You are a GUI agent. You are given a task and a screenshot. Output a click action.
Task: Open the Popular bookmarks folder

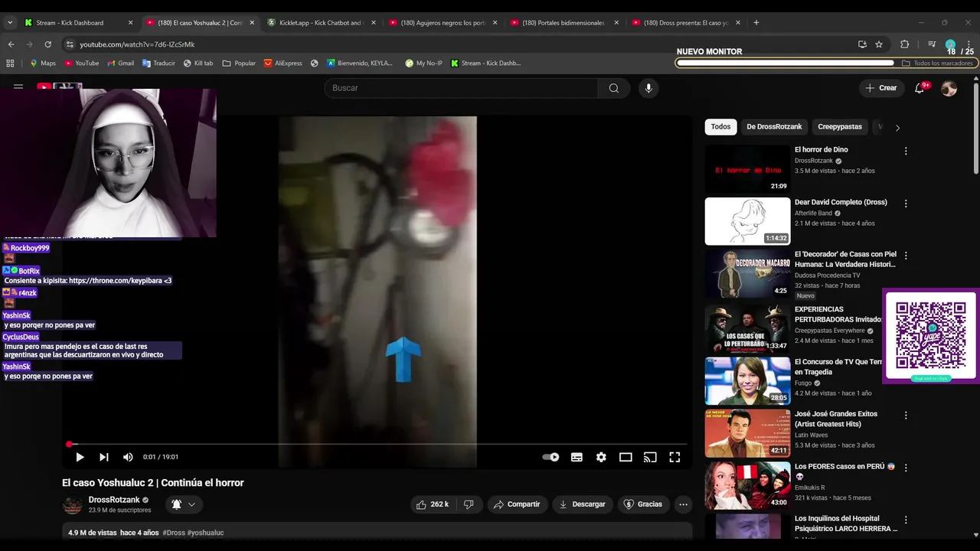click(x=239, y=64)
